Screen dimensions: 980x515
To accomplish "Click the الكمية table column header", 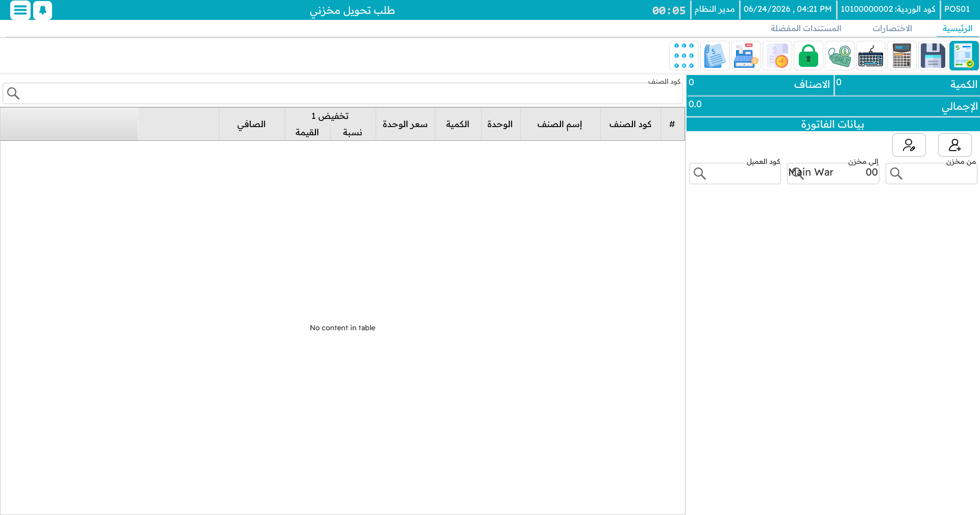I will (458, 124).
